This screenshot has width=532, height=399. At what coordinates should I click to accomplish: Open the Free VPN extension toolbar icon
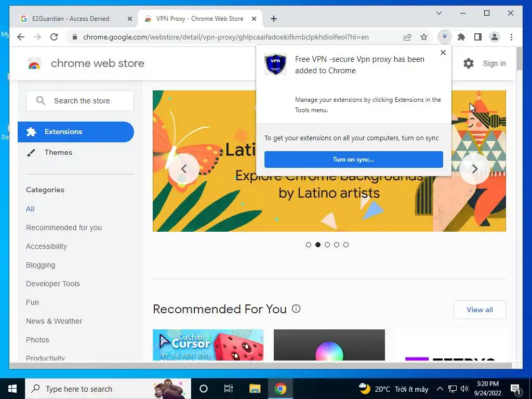445,37
